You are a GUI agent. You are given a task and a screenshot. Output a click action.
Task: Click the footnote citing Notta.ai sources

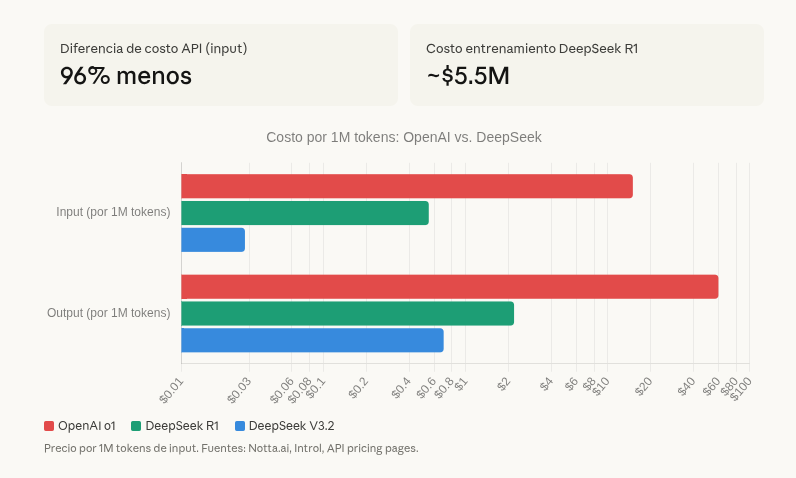(231, 448)
